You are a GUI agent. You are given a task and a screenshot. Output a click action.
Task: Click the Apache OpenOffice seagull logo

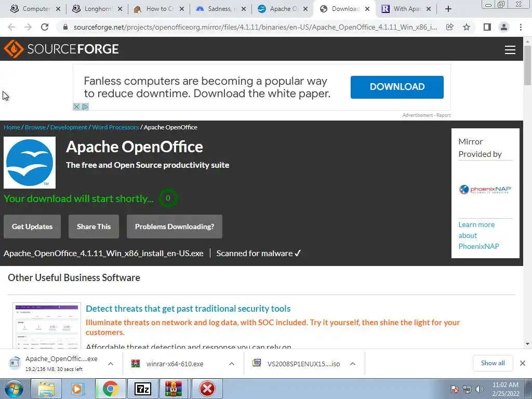30,163
